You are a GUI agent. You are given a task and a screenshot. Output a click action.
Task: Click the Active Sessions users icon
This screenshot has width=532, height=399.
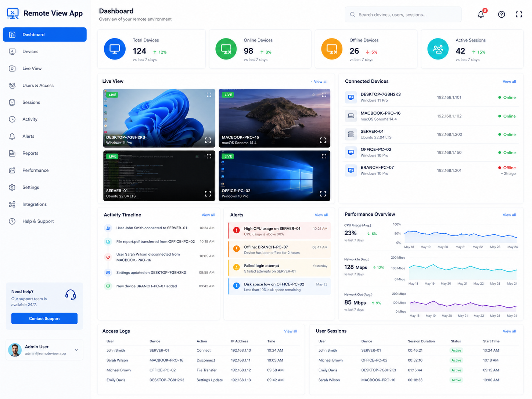(x=438, y=49)
